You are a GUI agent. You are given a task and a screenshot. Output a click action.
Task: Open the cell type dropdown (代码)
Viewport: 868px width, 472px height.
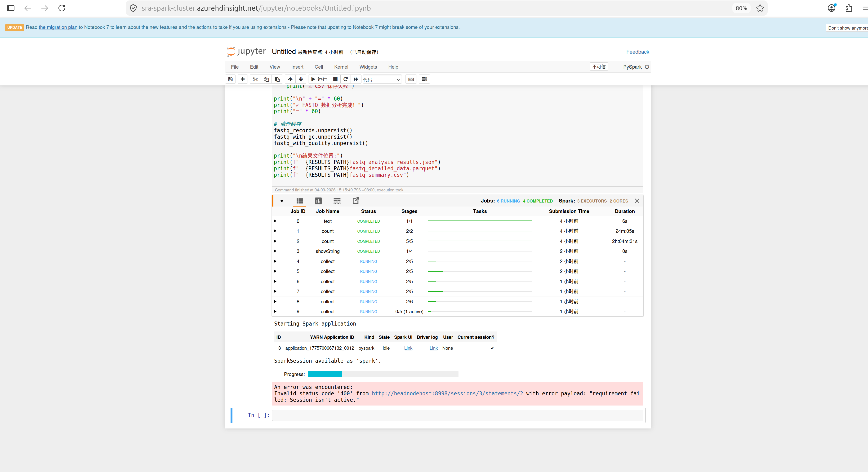point(382,79)
